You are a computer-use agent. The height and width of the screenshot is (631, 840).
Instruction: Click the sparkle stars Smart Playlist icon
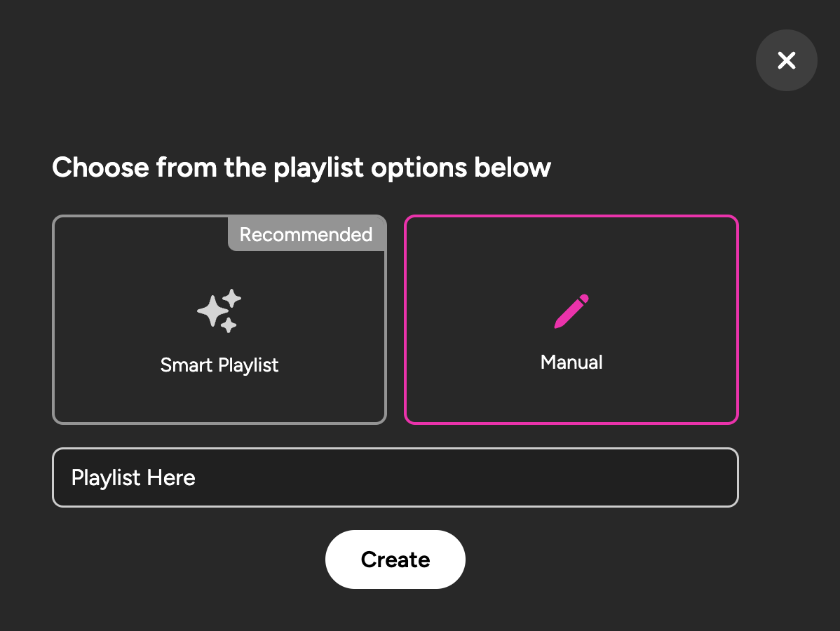point(219,311)
